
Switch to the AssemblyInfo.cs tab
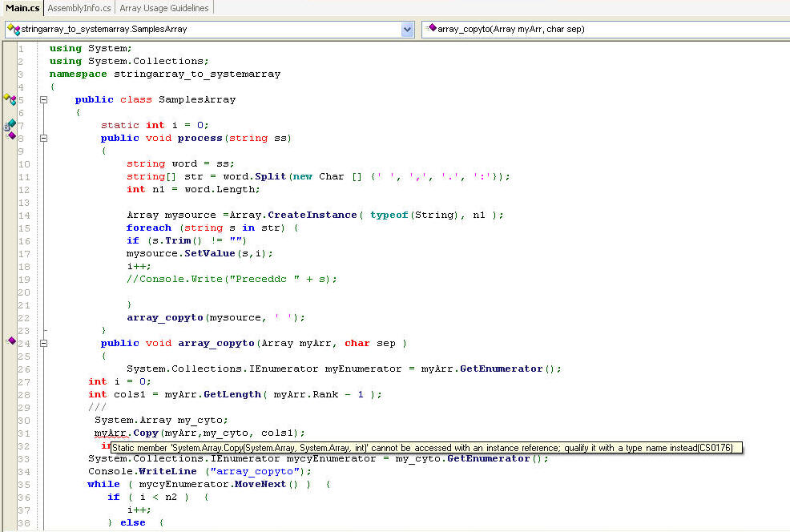79,8
